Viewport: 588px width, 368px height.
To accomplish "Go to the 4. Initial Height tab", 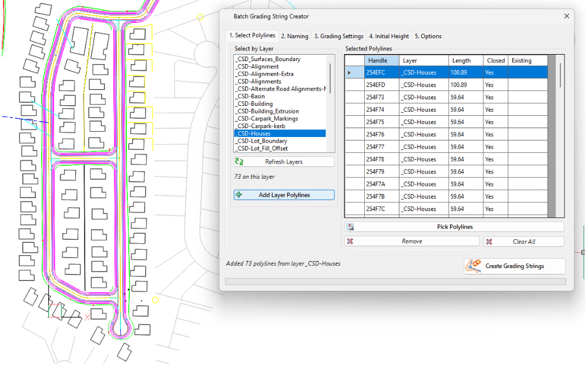I will tap(389, 36).
